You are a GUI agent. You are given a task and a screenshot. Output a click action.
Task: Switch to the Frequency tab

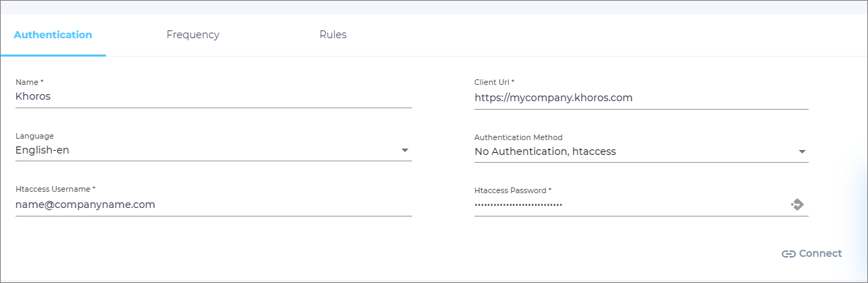(193, 35)
